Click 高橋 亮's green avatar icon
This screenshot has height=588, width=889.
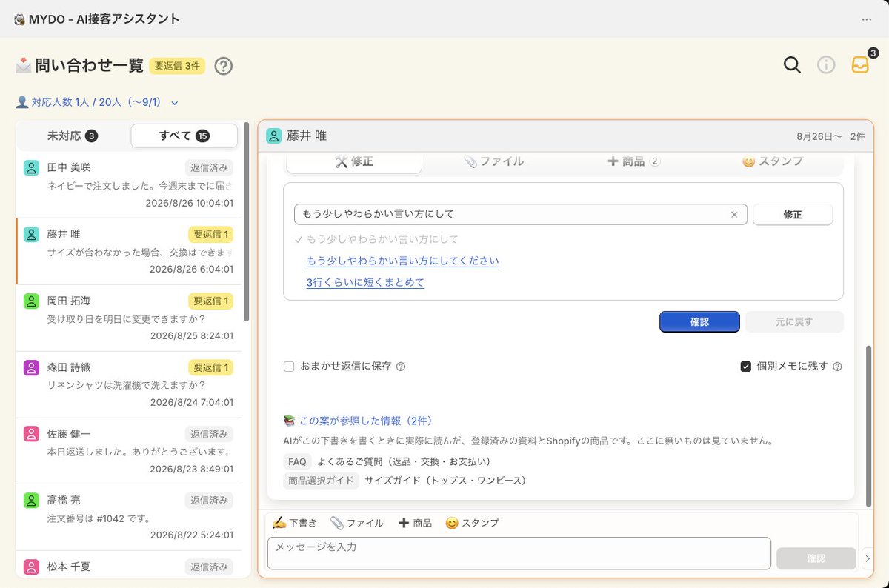tap(31, 500)
